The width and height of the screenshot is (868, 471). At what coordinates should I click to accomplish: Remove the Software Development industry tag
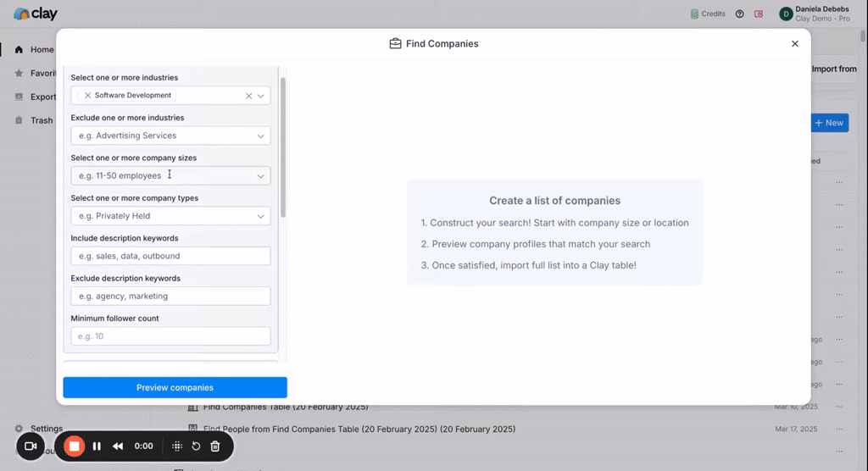click(x=87, y=96)
